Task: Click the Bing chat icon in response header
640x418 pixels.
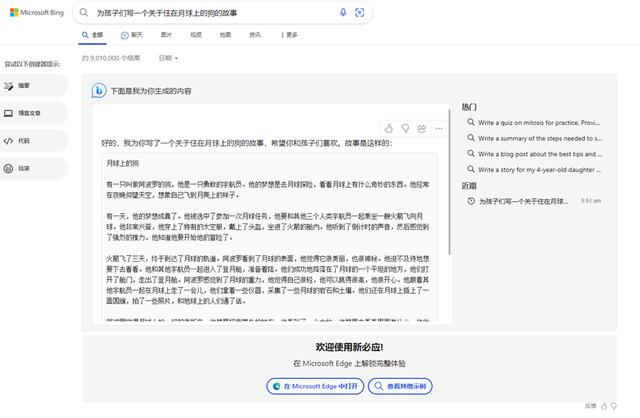Action: pyautogui.click(x=100, y=90)
